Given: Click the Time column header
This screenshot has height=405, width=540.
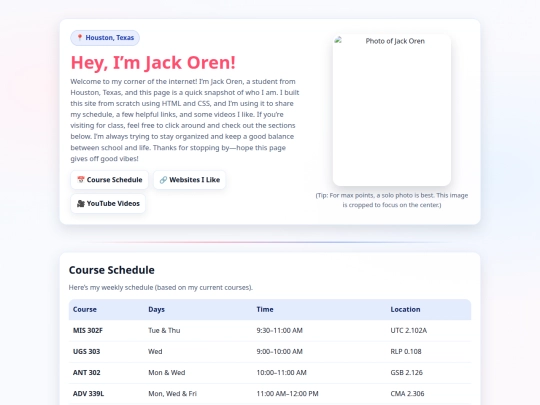Looking at the screenshot, I should pyautogui.click(x=264, y=309).
